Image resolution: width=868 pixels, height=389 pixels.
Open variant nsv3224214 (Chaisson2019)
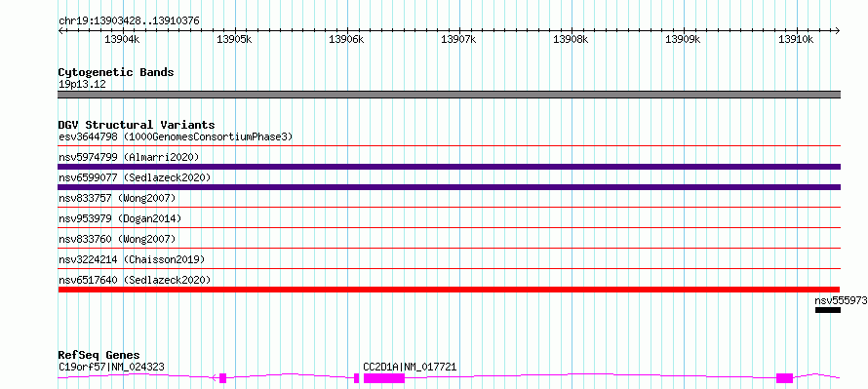coord(132,259)
